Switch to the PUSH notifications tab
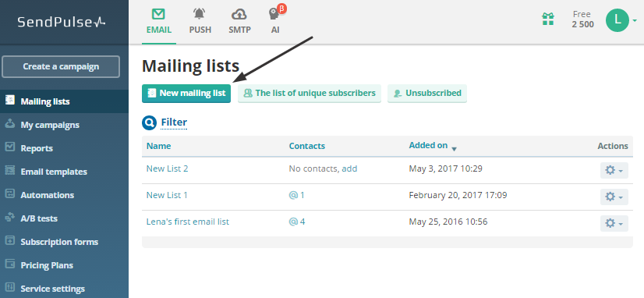The width and height of the screenshot is (644, 298). [200, 20]
